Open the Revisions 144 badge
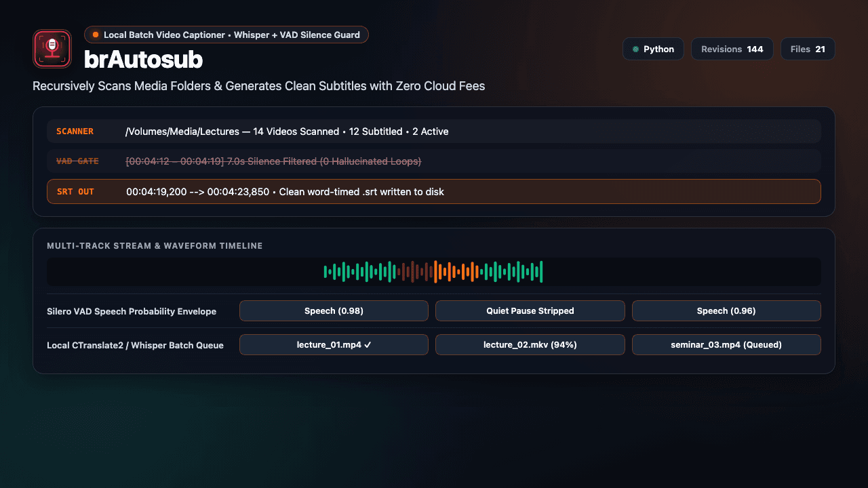The image size is (868, 488). [x=732, y=49]
